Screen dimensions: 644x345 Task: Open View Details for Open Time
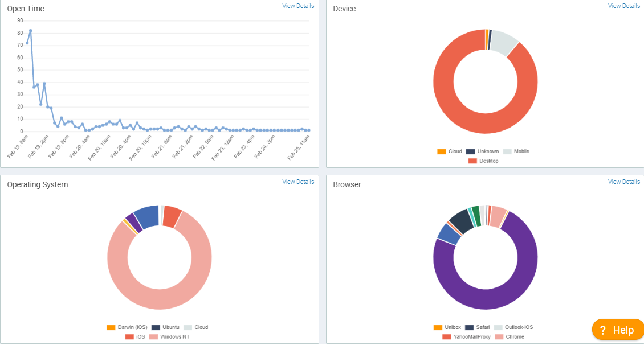coord(297,6)
